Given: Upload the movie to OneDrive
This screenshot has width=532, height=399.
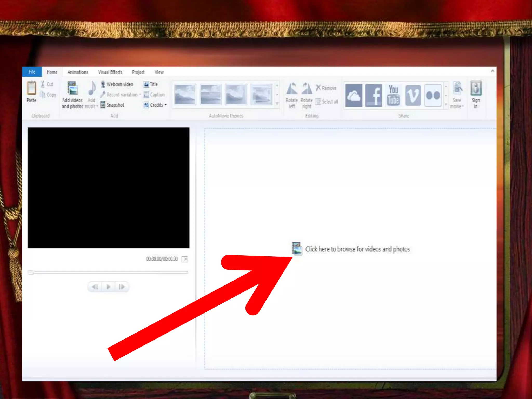Looking at the screenshot, I should [x=354, y=95].
